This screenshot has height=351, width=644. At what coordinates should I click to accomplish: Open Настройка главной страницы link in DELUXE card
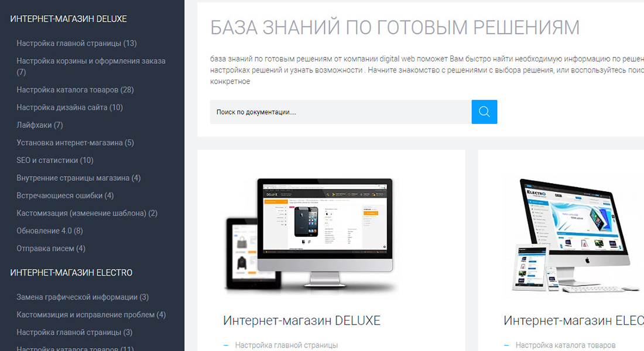[x=286, y=345]
